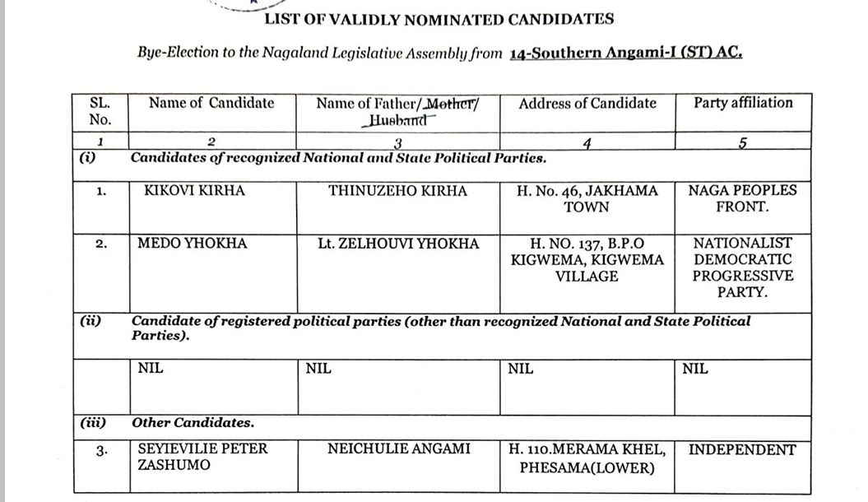This screenshot has height=502, width=868.
Task: Select the 'Address of Candidate' column header
Action: tap(587, 104)
